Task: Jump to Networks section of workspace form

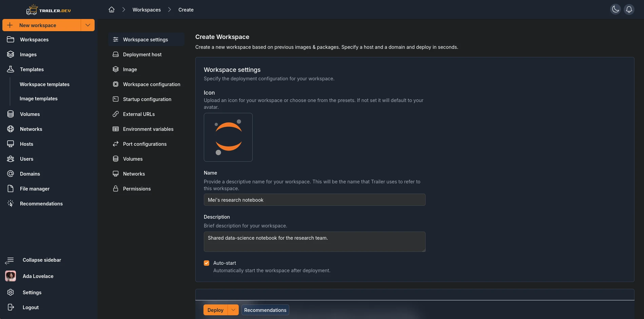Action: point(134,174)
